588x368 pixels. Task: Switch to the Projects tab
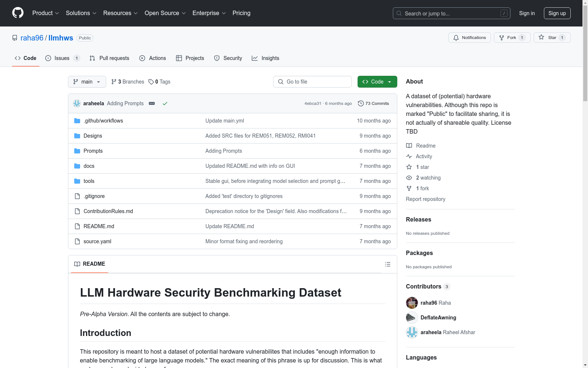pos(190,58)
